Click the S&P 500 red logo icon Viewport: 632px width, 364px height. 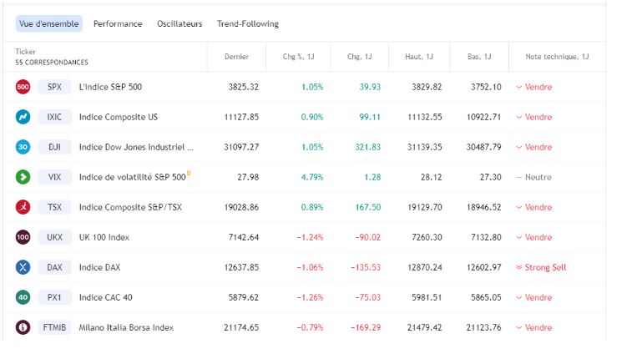[x=23, y=87]
